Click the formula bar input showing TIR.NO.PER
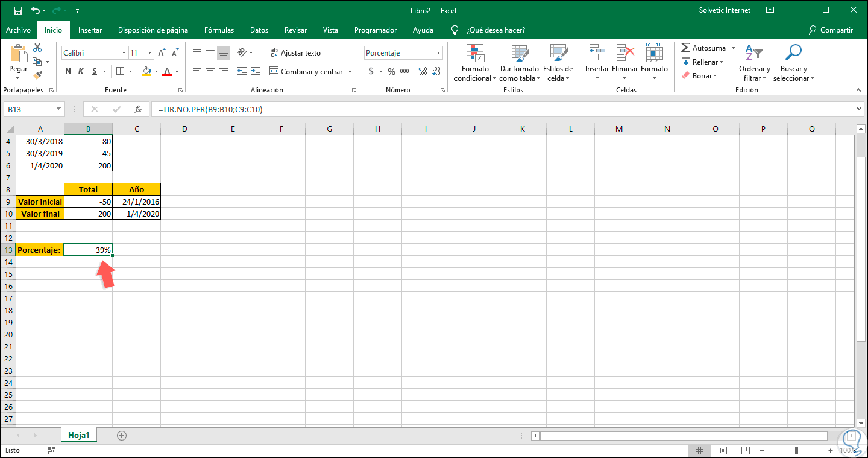The width and height of the screenshot is (868, 458). pos(503,109)
